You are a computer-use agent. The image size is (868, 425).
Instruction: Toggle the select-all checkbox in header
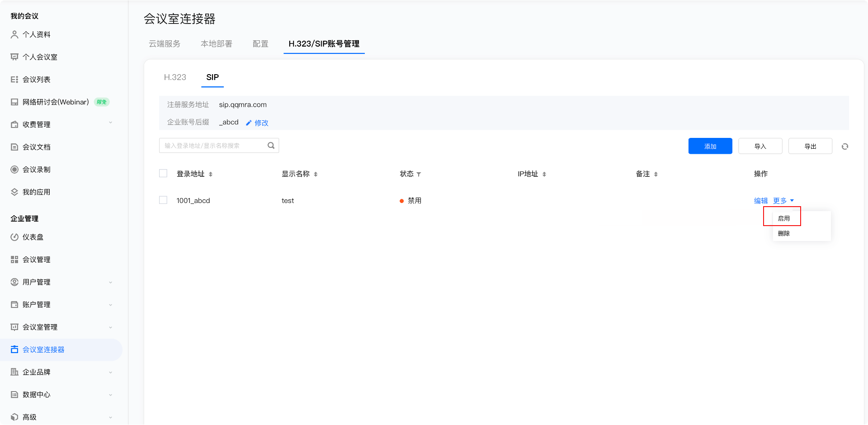[163, 173]
